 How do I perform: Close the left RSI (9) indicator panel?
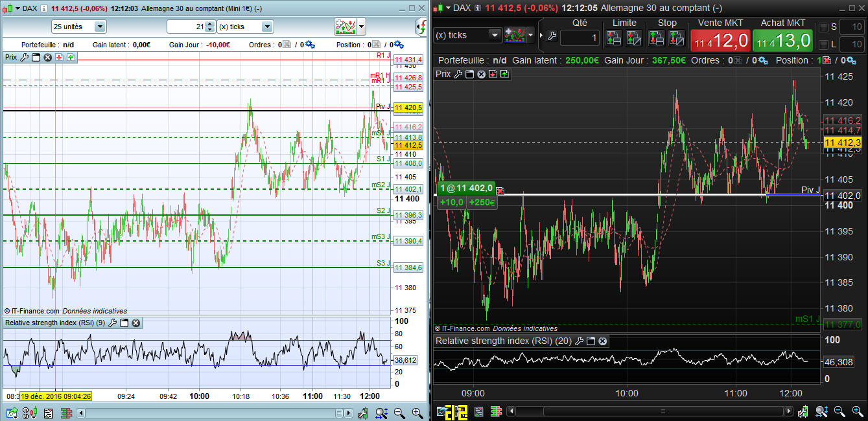tap(135, 323)
